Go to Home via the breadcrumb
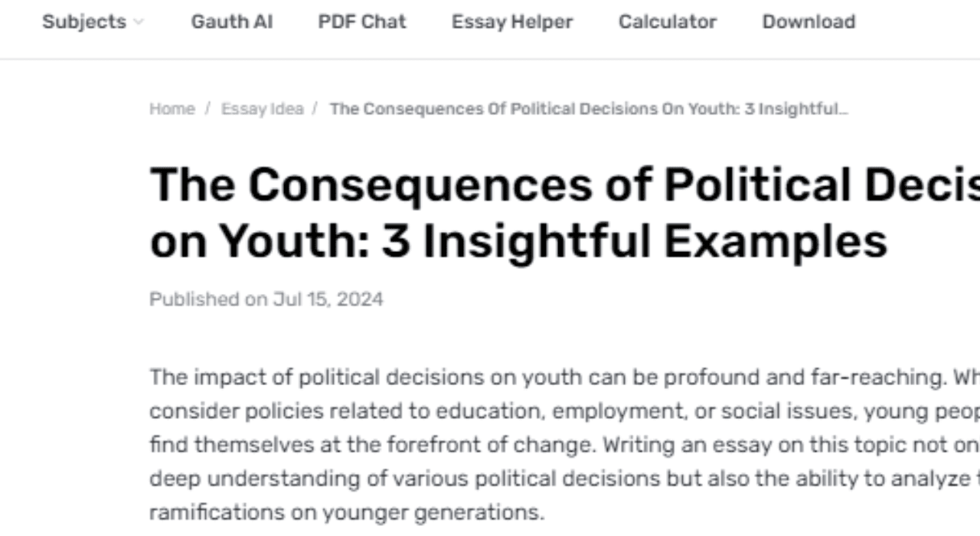 [171, 109]
